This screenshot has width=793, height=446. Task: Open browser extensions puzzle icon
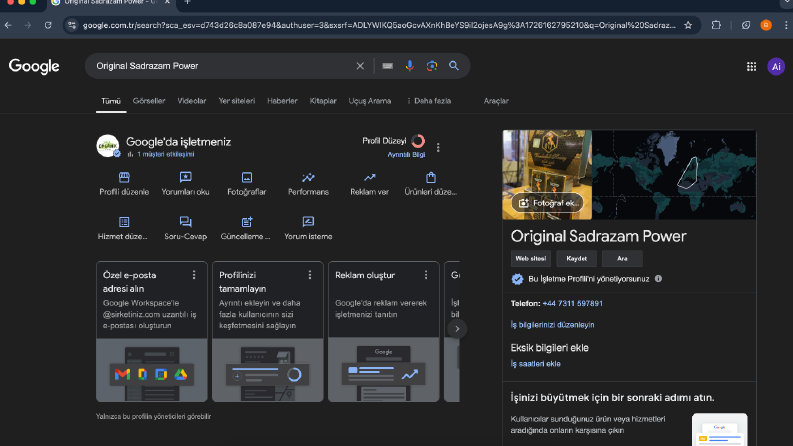(716, 25)
